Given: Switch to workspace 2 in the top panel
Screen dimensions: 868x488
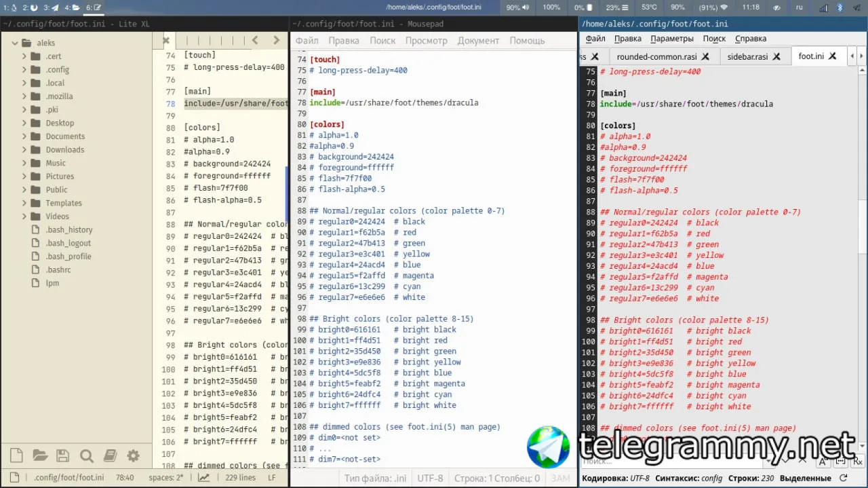Looking at the screenshot, I should click(x=30, y=7).
